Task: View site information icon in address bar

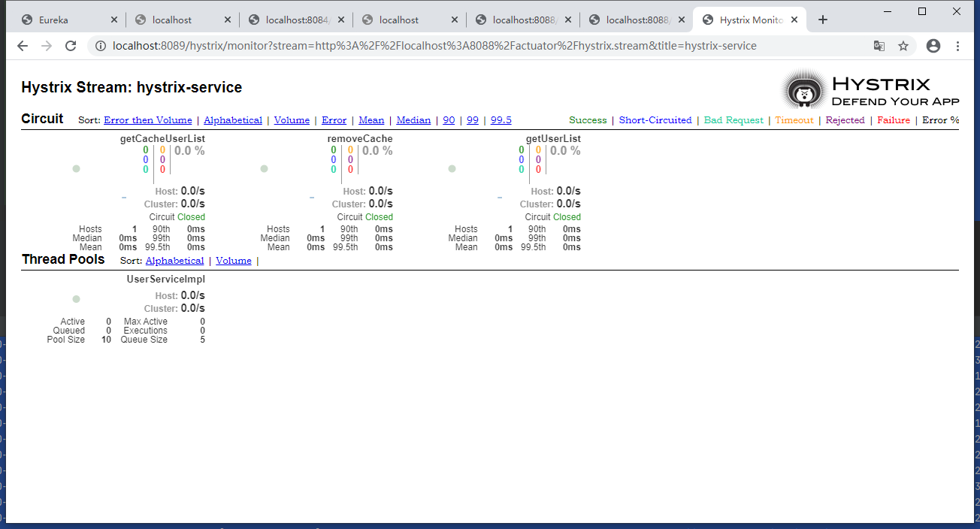Action: tap(100, 46)
